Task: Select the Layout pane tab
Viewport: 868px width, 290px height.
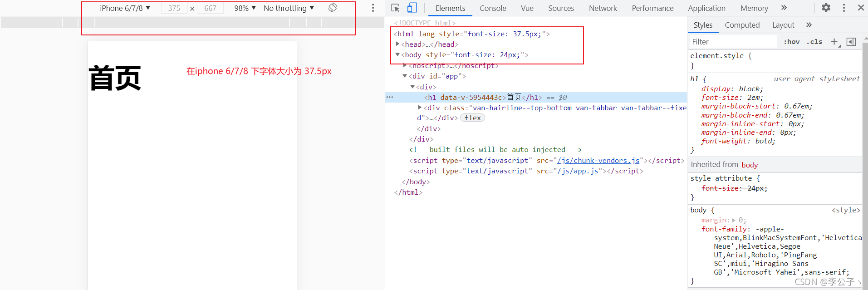Action: click(x=783, y=25)
